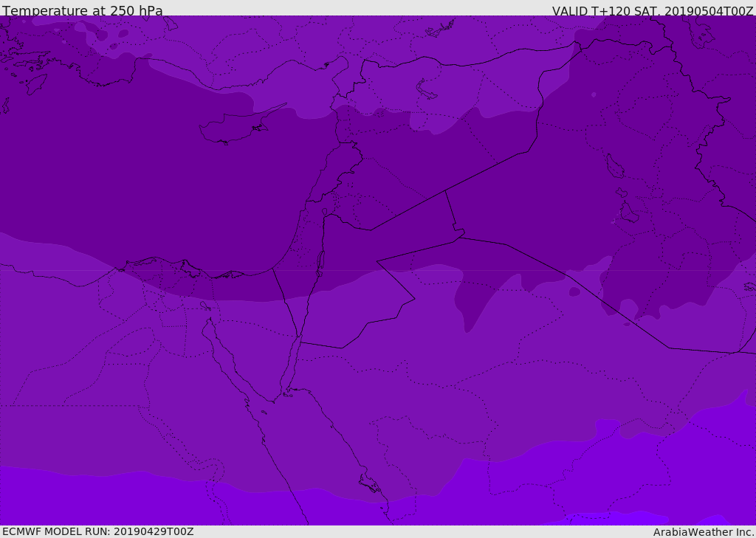Click the "VALID T+120 SAT. 20190504T00Z" label
Image resolution: width=756 pixels, height=538 pixels.
[x=653, y=11]
